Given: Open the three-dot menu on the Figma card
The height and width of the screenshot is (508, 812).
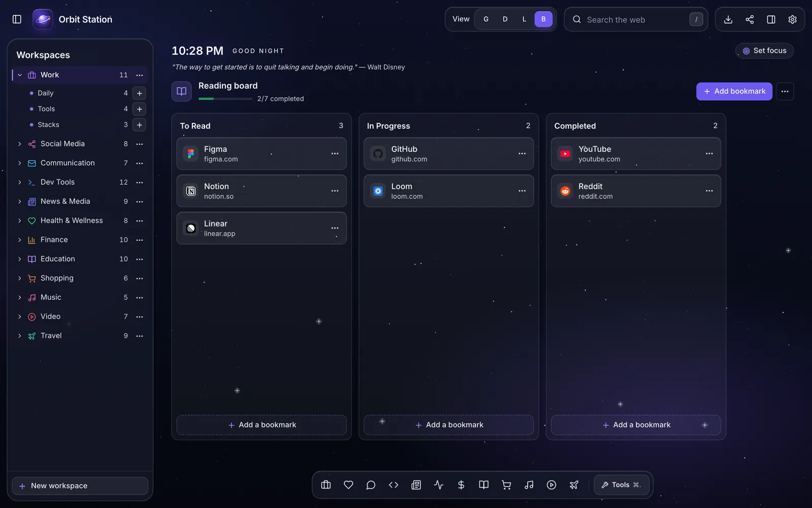Looking at the screenshot, I should [335, 153].
